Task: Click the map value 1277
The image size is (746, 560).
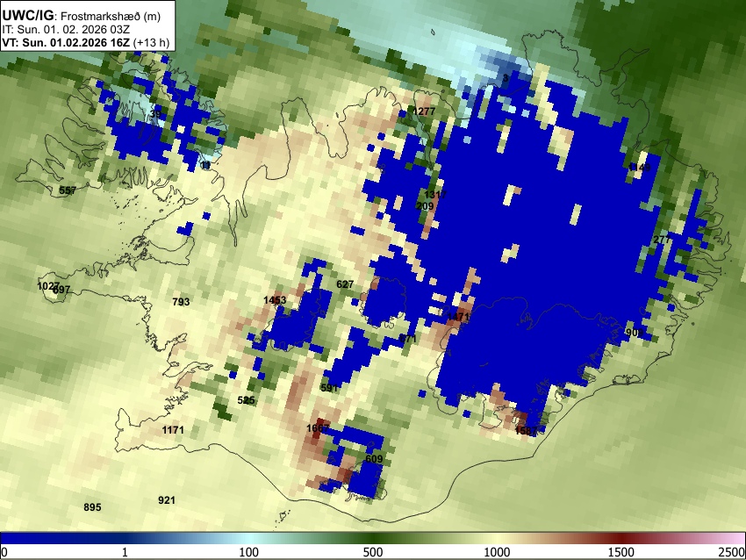Action: coord(424,111)
